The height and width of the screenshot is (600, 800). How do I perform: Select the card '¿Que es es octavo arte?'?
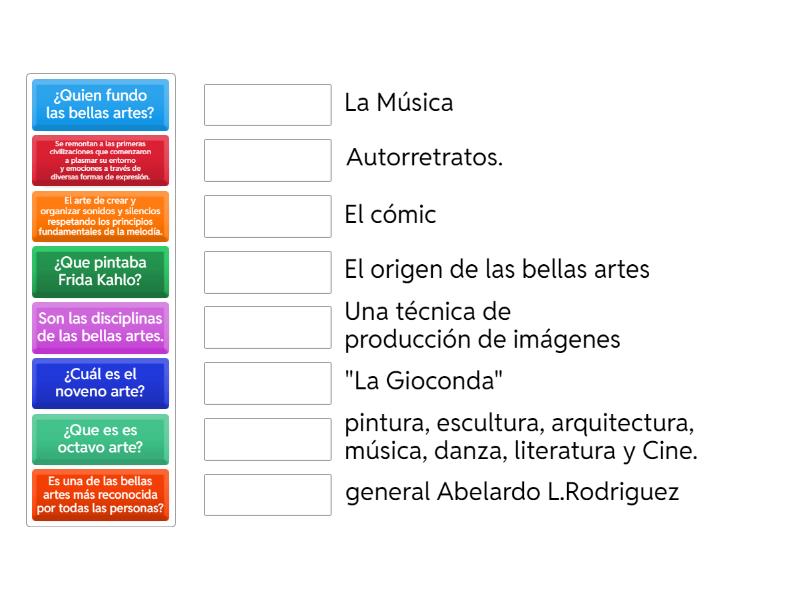click(x=99, y=440)
